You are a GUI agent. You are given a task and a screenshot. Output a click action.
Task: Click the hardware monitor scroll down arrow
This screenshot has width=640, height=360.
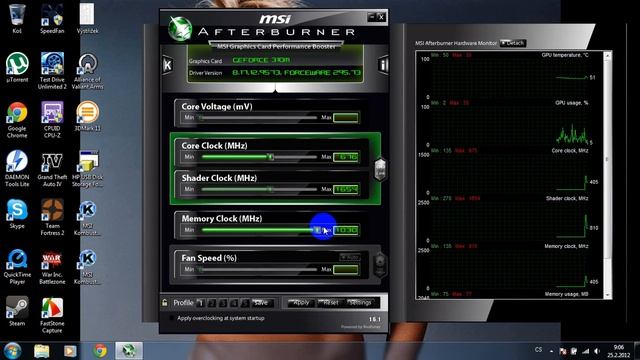click(x=607, y=295)
